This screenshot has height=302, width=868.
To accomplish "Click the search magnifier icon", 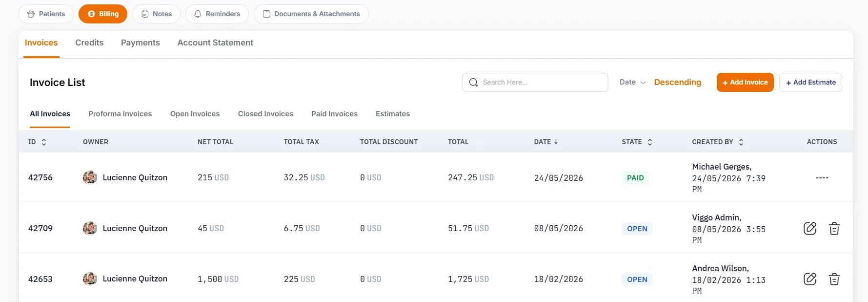I will pos(473,82).
